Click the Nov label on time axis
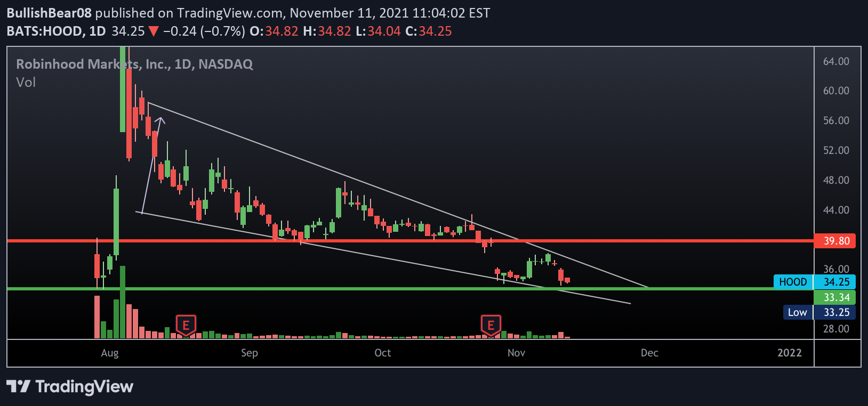Screen dimensions: 868x406 [516, 353]
